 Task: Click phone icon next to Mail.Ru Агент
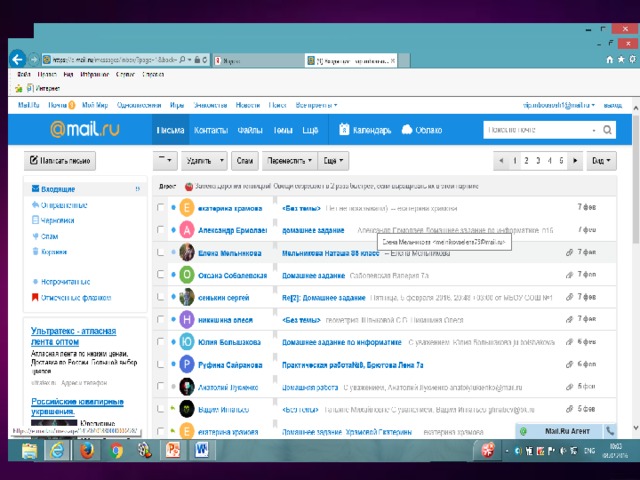(610, 431)
